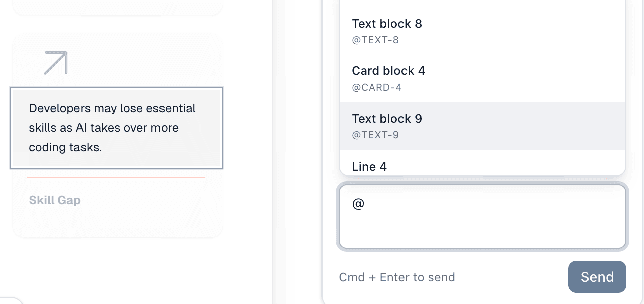Click the blank canvas area right of the cards

pos(248,151)
